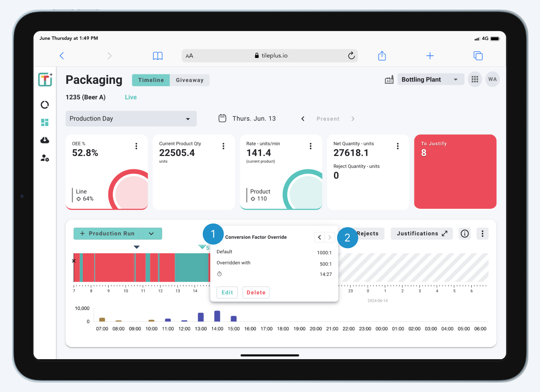This screenshot has height=392, width=540.
Task: Click the info icon near Justifications
Action: point(465,234)
